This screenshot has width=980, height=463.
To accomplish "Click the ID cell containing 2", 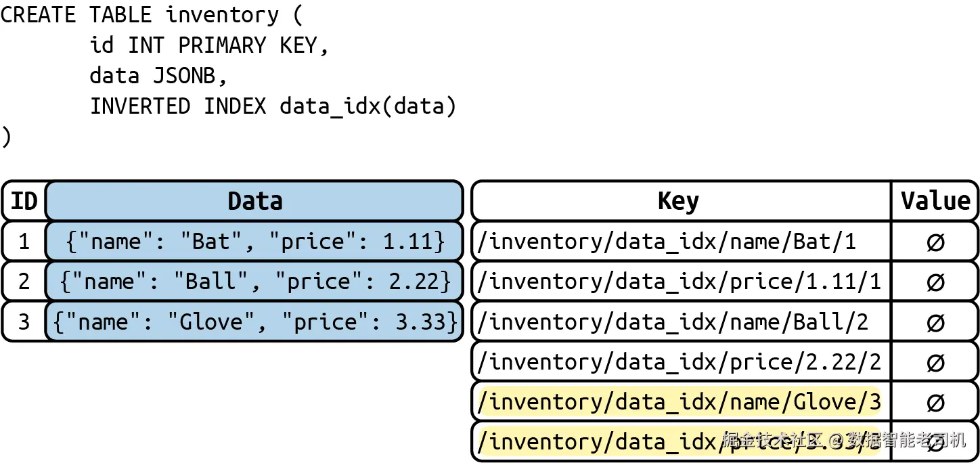I will pos(24,282).
